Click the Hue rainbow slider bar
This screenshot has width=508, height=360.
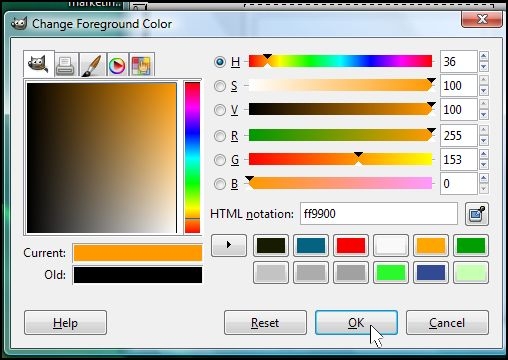coord(340,61)
